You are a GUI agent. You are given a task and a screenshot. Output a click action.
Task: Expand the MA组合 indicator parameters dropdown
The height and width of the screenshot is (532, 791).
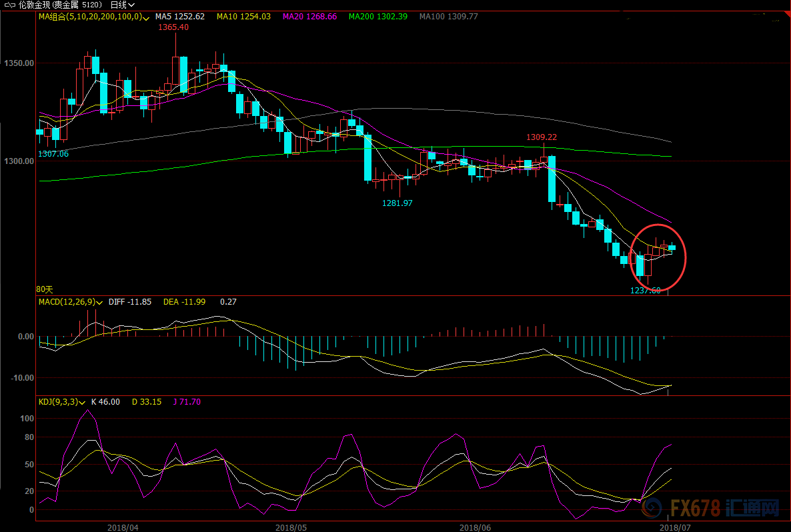click(x=145, y=17)
